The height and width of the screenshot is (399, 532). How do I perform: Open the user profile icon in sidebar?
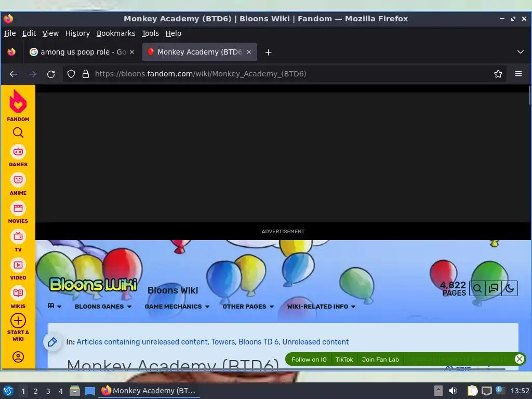(x=18, y=357)
